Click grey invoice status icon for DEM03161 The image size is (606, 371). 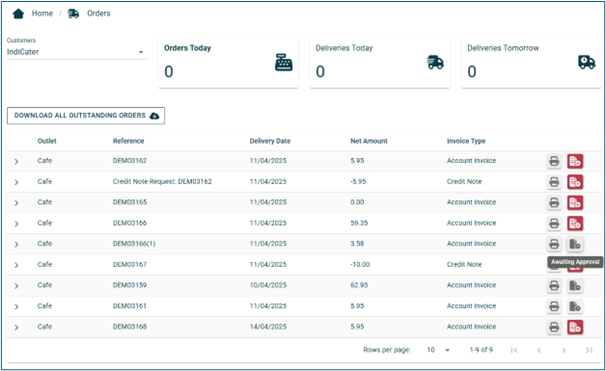coord(575,306)
